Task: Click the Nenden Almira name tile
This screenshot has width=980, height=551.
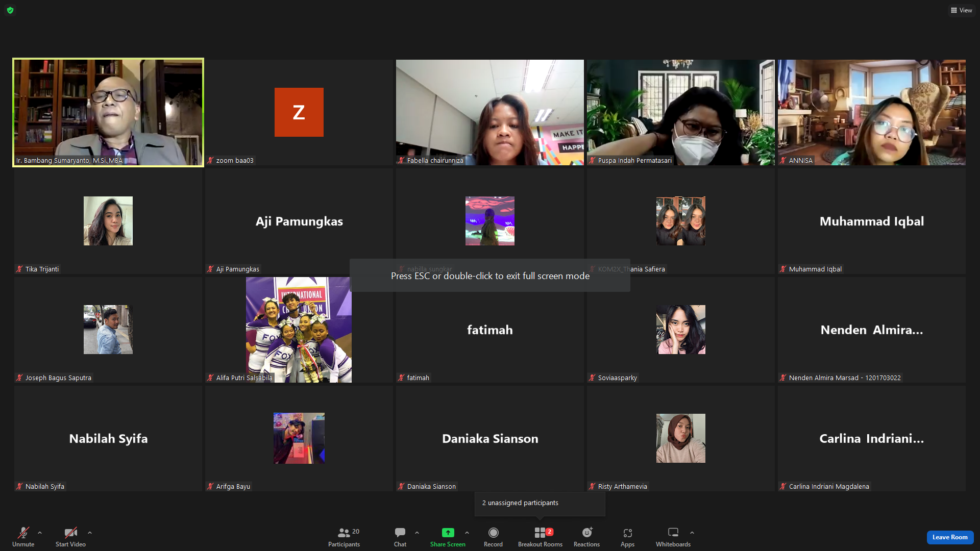Action: tap(872, 330)
